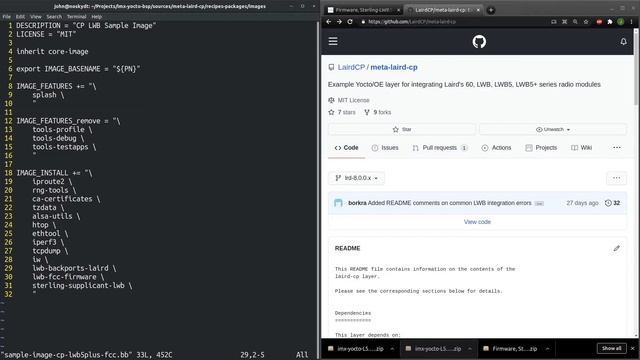Show the 9 forks list
The height and width of the screenshot is (360, 640).
[378, 112]
